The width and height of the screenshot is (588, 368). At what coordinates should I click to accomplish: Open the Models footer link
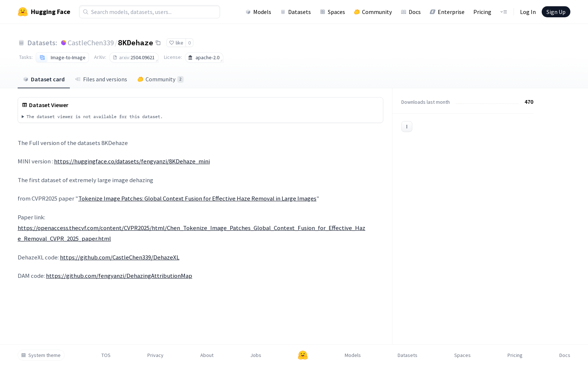coord(353,355)
